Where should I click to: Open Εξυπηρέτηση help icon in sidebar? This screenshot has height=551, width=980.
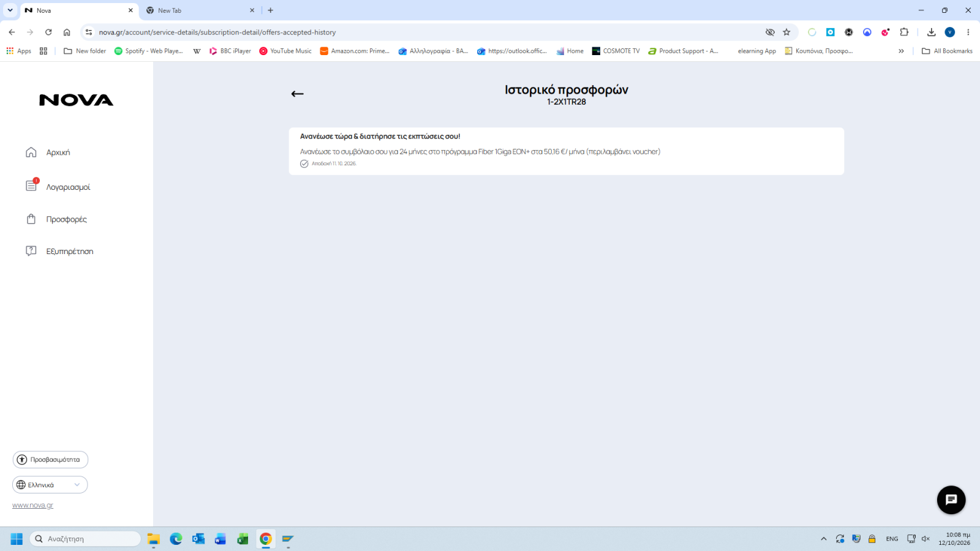[x=31, y=251]
